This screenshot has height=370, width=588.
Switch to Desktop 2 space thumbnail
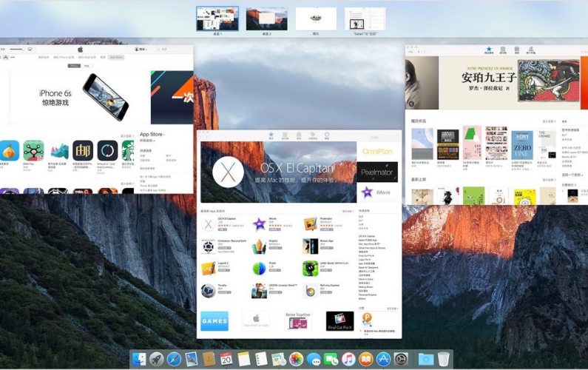[x=266, y=18]
